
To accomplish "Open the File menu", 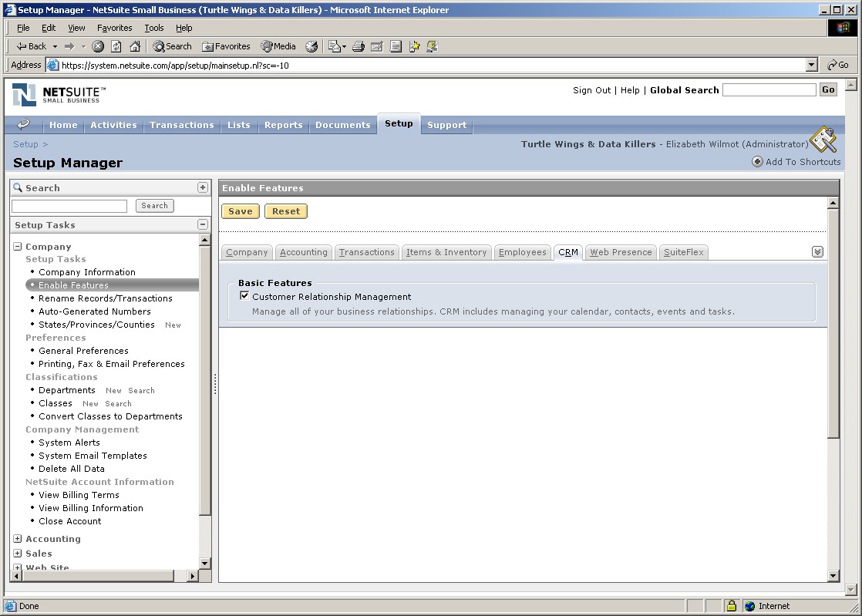I will [23, 28].
